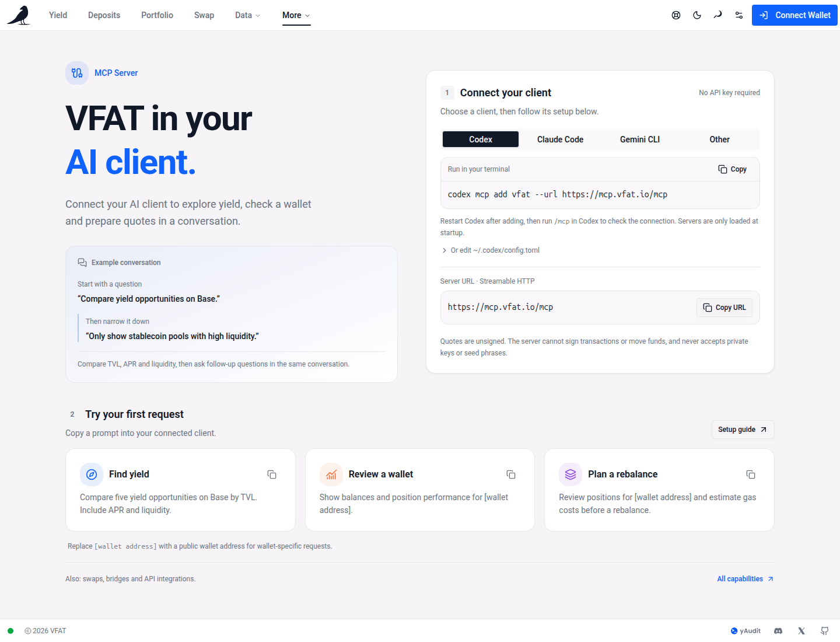Open the help lifebuoy icon
Viewport: 840px width, 642px height.
point(676,15)
